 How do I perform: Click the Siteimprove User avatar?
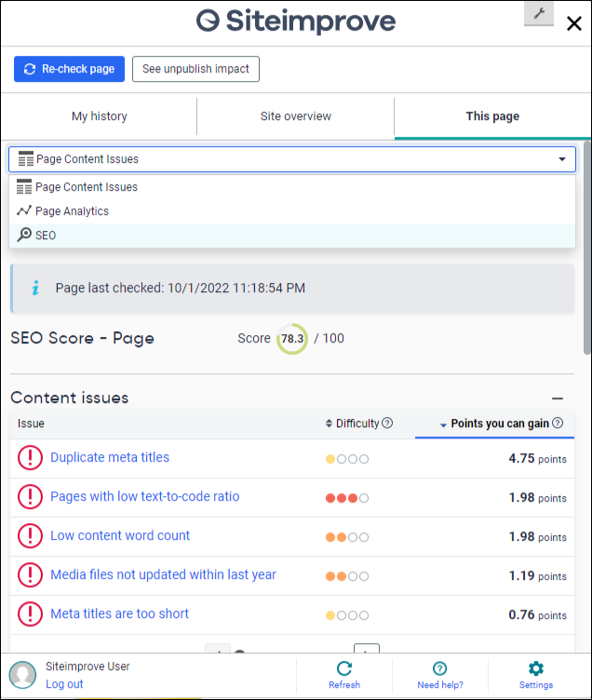(22, 675)
